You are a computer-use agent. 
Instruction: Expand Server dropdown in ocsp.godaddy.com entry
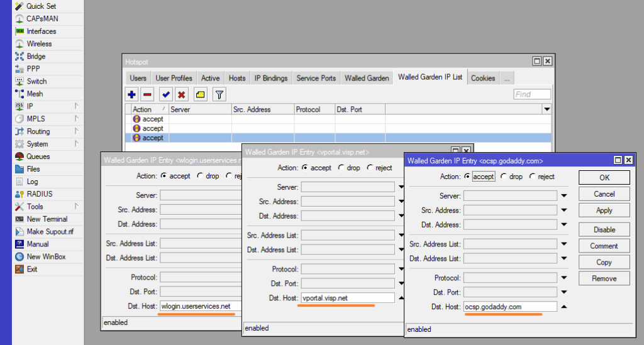(x=564, y=196)
